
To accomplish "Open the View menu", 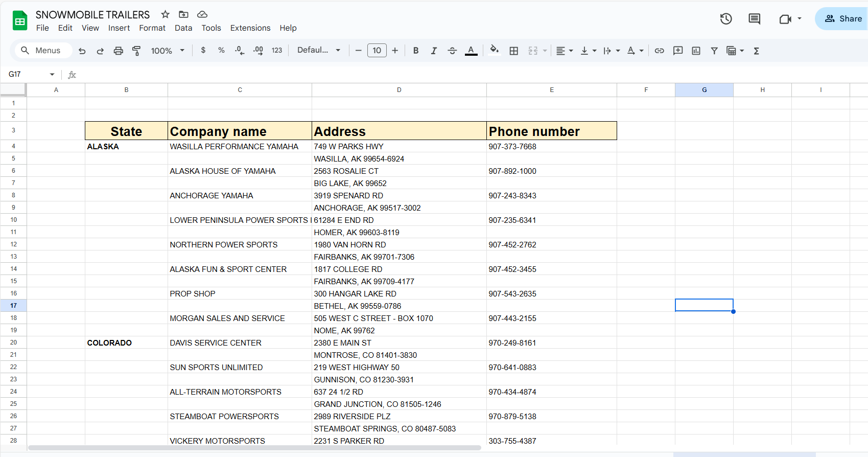I will pos(90,28).
